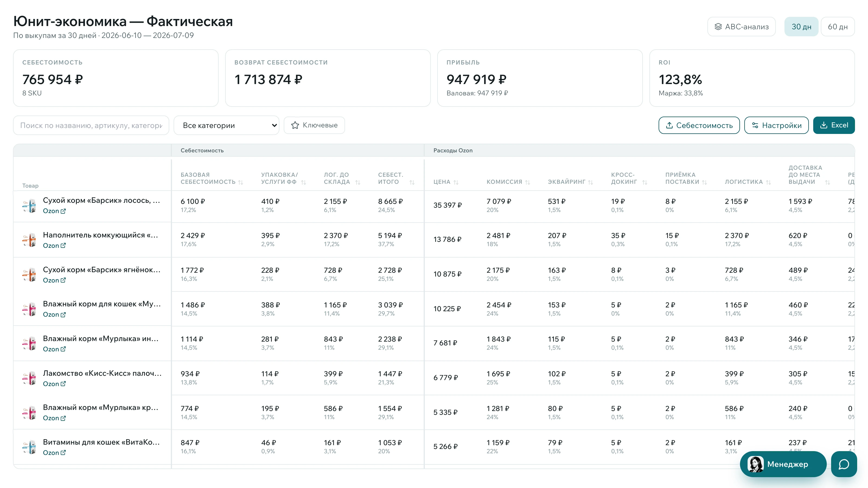Sort by Комиссия column

[x=528, y=182]
